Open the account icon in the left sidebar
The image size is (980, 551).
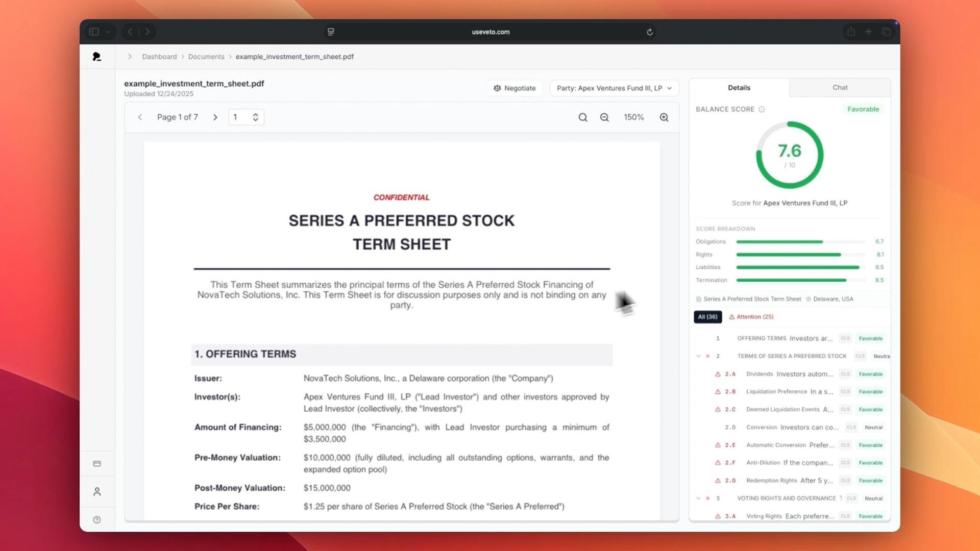pyautogui.click(x=97, y=492)
